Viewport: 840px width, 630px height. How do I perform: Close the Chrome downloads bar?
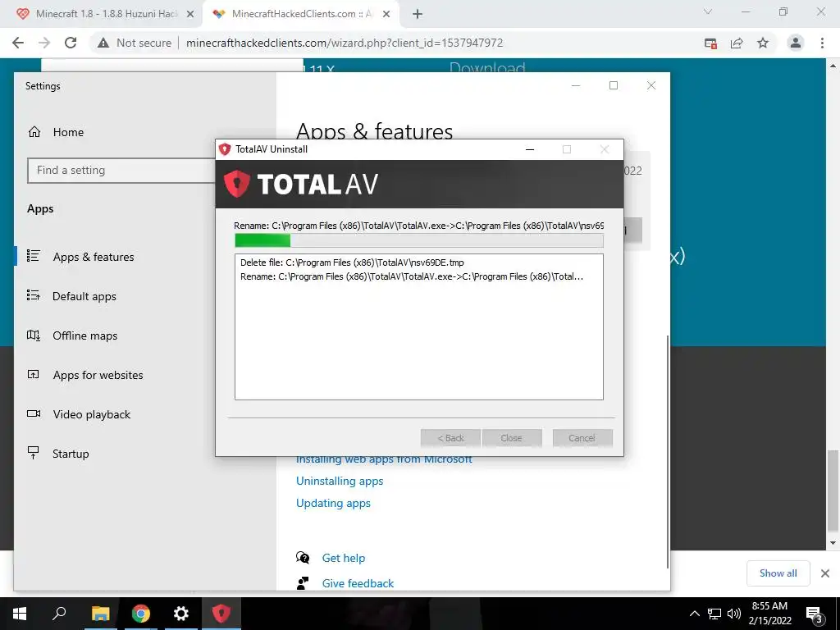(x=825, y=573)
